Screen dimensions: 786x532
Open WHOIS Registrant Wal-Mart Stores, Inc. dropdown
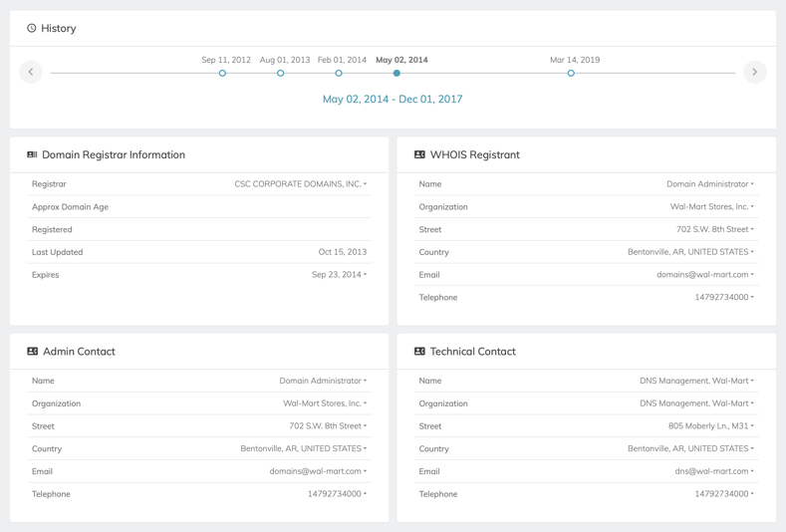coord(712,206)
